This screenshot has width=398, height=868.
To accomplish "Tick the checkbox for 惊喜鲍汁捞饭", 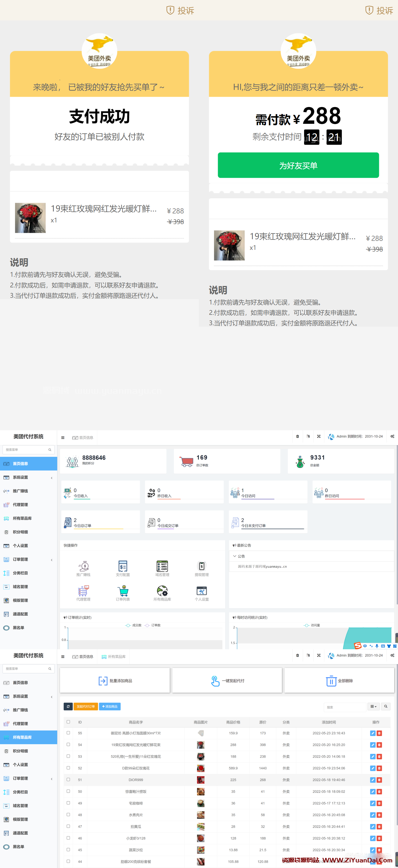I will click(x=68, y=791).
